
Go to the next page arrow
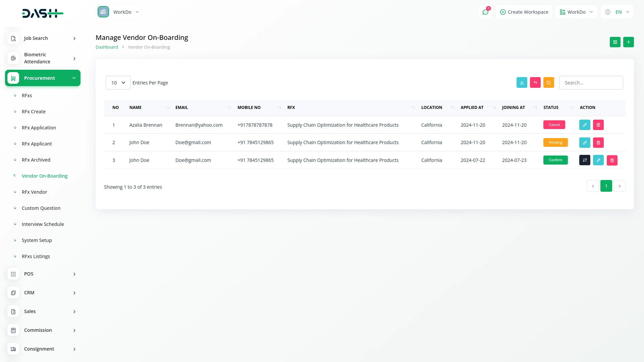(x=620, y=186)
